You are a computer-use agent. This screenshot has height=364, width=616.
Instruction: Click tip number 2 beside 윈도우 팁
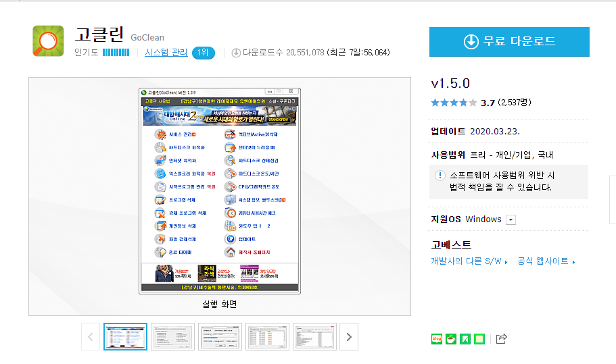point(268,226)
